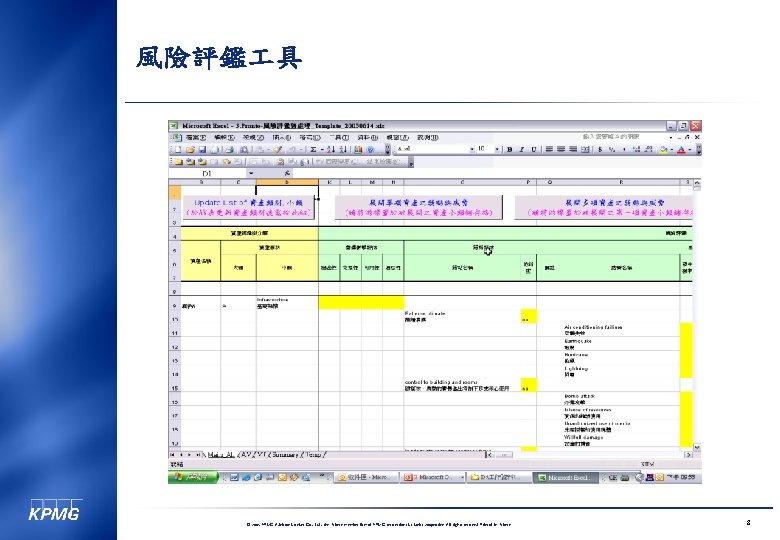Click the middle pink macro button in sheet

click(418, 208)
